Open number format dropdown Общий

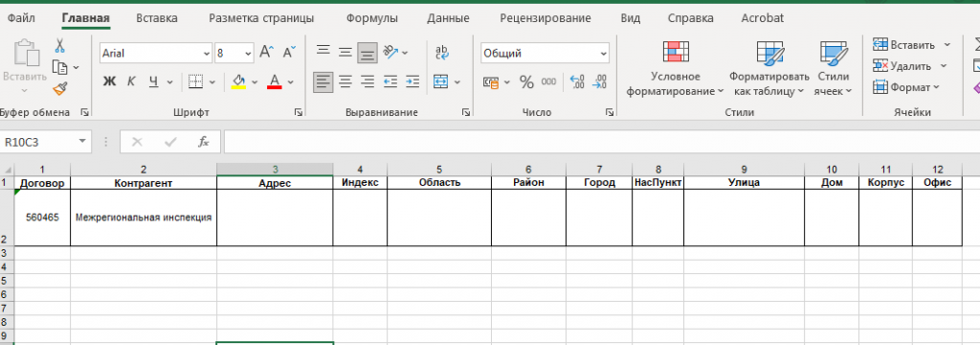click(604, 54)
